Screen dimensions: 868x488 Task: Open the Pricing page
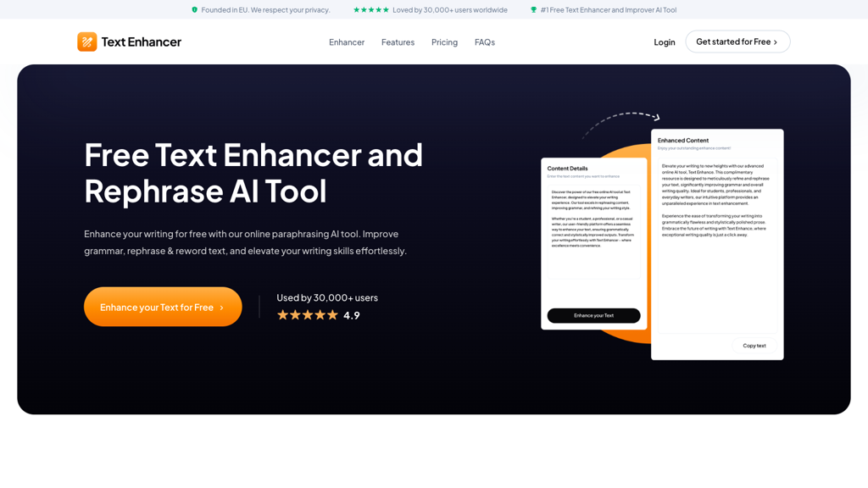(444, 42)
